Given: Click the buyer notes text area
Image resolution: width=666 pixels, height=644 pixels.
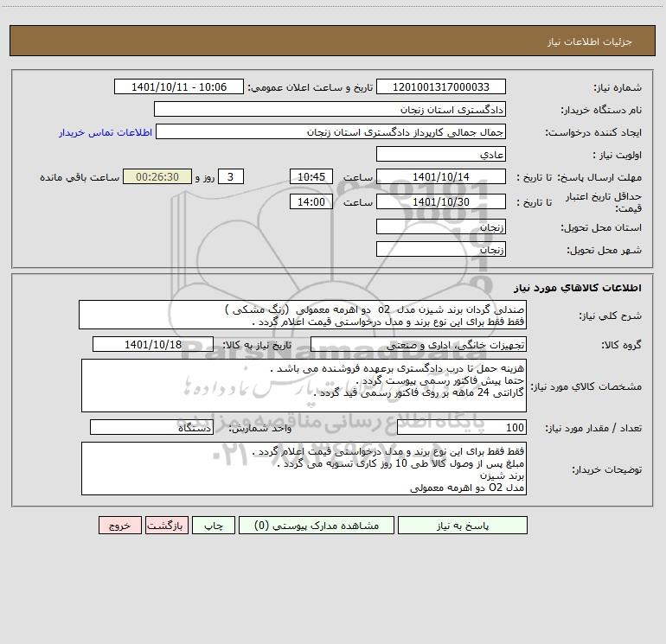Looking at the screenshot, I should point(304,469).
